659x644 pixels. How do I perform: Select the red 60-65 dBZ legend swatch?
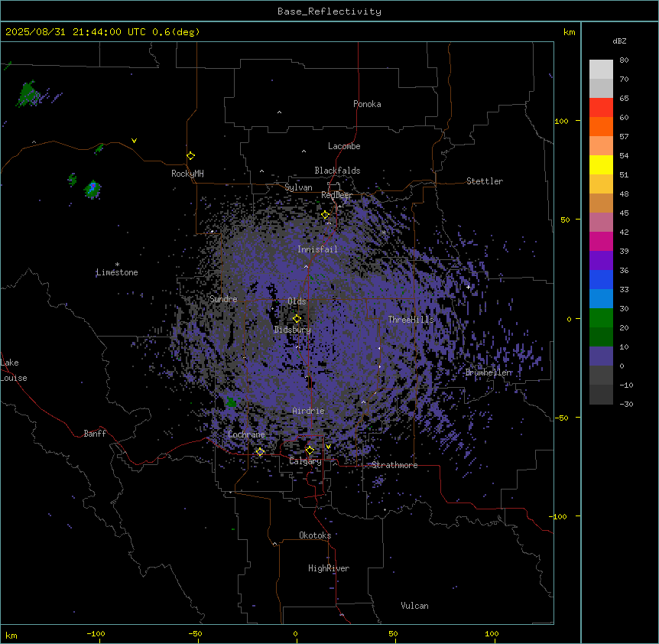pos(601,108)
